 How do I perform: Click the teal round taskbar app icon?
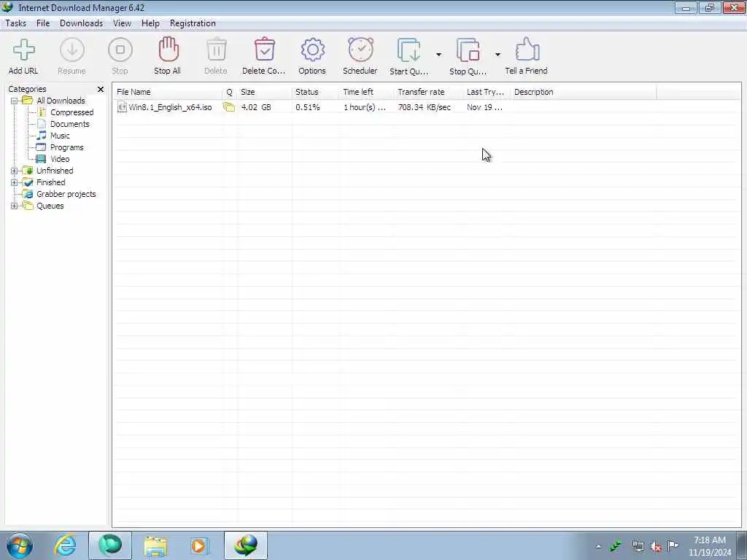coord(110,545)
